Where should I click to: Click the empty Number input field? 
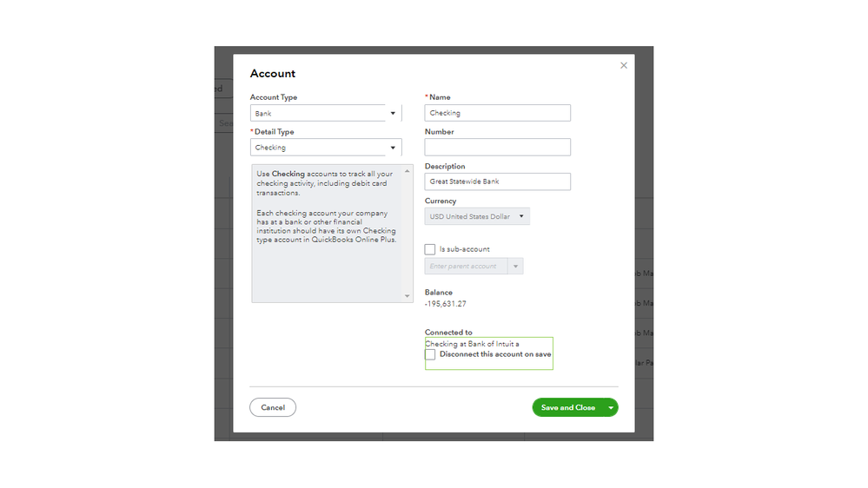coord(497,148)
